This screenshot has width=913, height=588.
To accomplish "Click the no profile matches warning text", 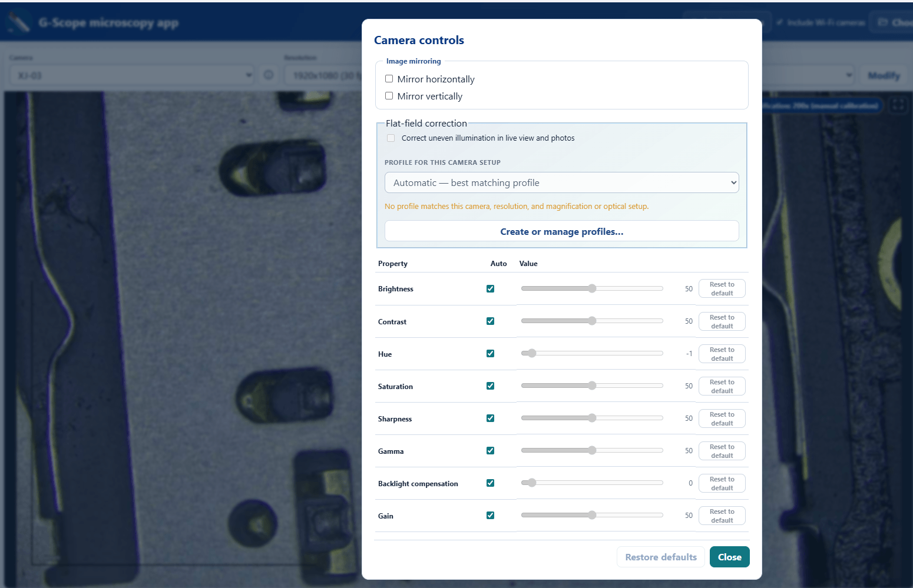I will pos(517,207).
